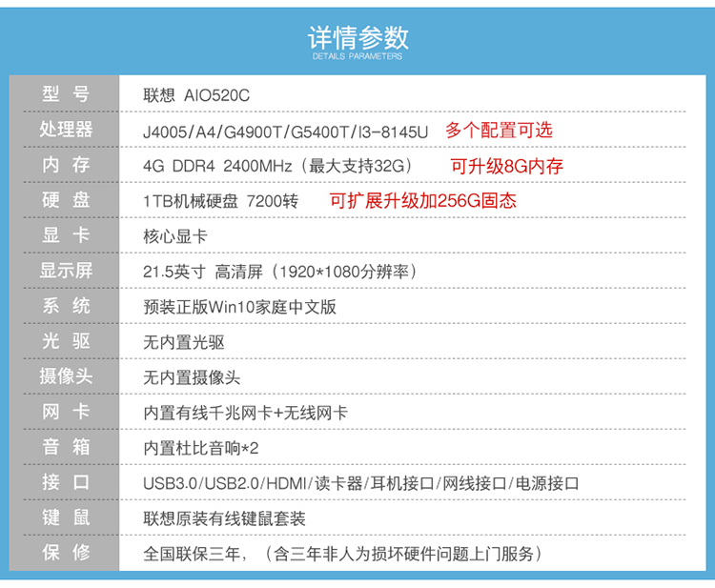
Task: Select the 显卡 row label
Action: tap(66, 235)
